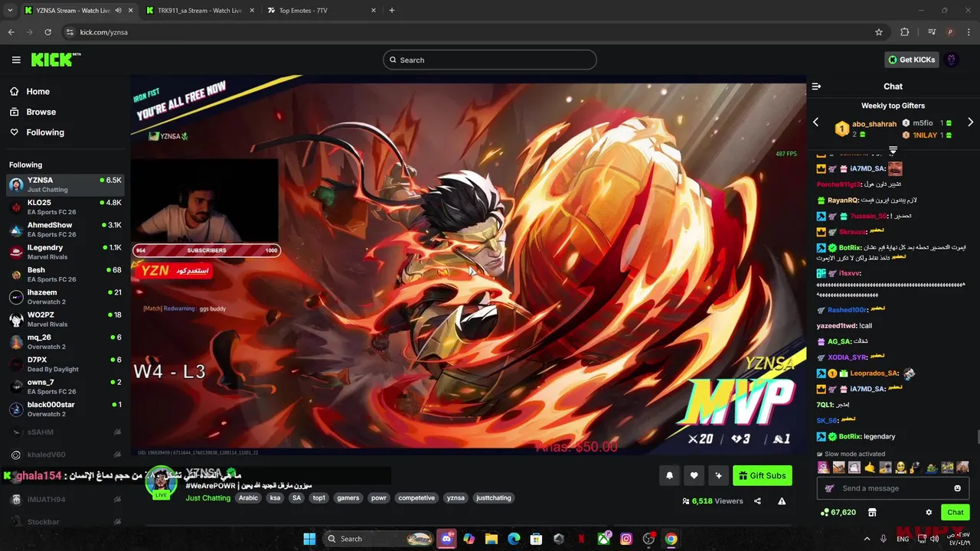Image resolution: width=980 pixels, height=551 pixels.
Task: Open Instagram from the taskbar
Action: (626, 539)
